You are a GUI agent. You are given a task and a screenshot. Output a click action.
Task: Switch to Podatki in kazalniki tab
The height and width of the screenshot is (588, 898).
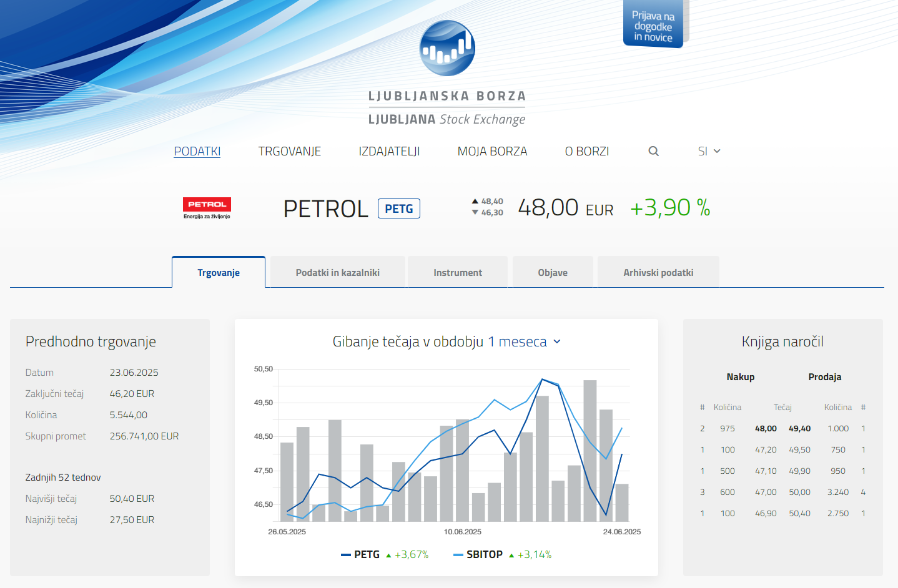338,272
